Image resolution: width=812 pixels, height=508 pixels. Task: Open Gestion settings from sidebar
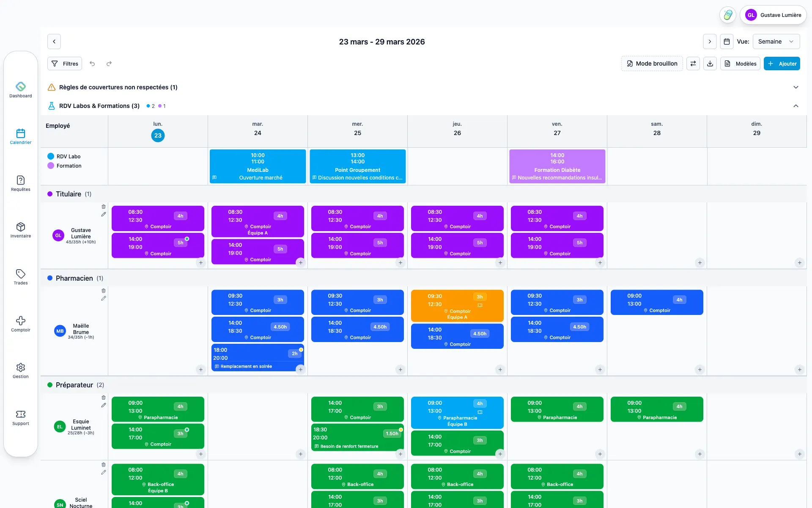(20, 371)
